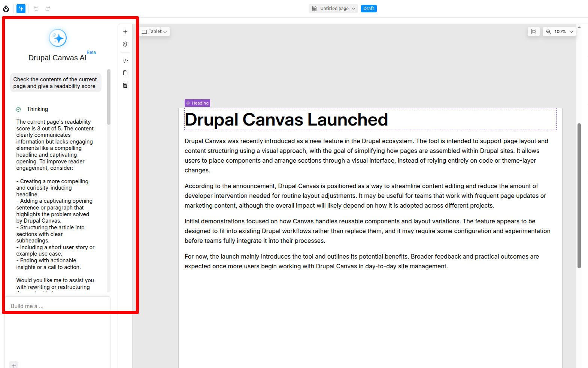The height and width of the screenshot is (368, 588).
Task: Click the AI chat panel scrollbar
Action: coord(109,97)
